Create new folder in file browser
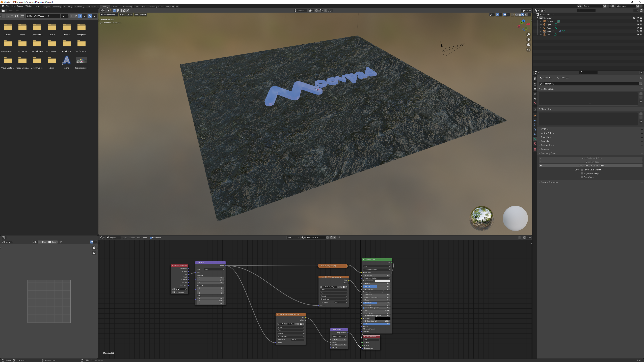This screenshot has width=644, height=362. [x=22, y=16]
